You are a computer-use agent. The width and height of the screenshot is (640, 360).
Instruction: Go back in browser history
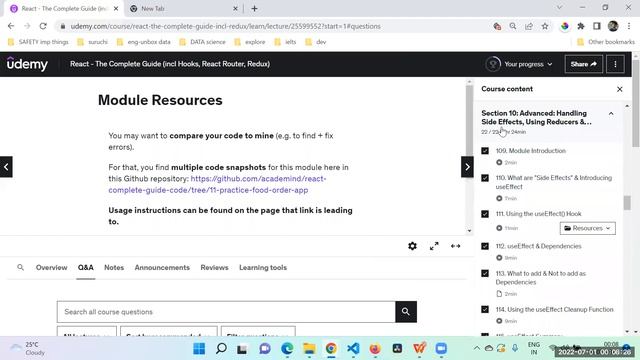[11, 26]
